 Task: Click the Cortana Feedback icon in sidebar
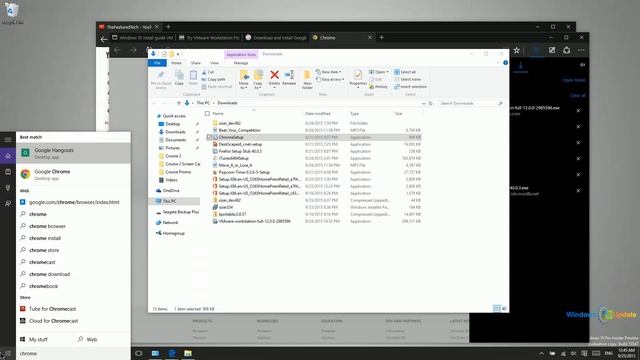tap(8, 203)
